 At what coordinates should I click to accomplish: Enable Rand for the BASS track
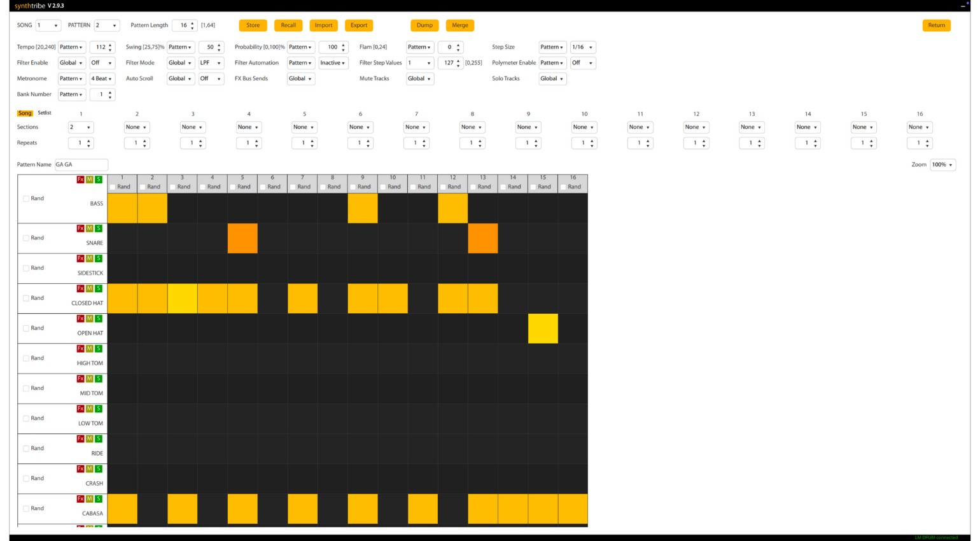pyautogui.click(x=26, y=198)
